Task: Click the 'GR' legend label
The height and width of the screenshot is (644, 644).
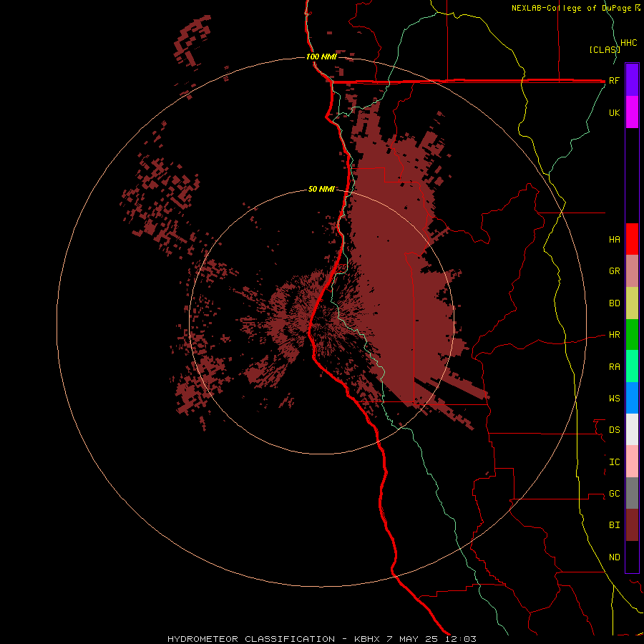Action: [x=614, y=271]
